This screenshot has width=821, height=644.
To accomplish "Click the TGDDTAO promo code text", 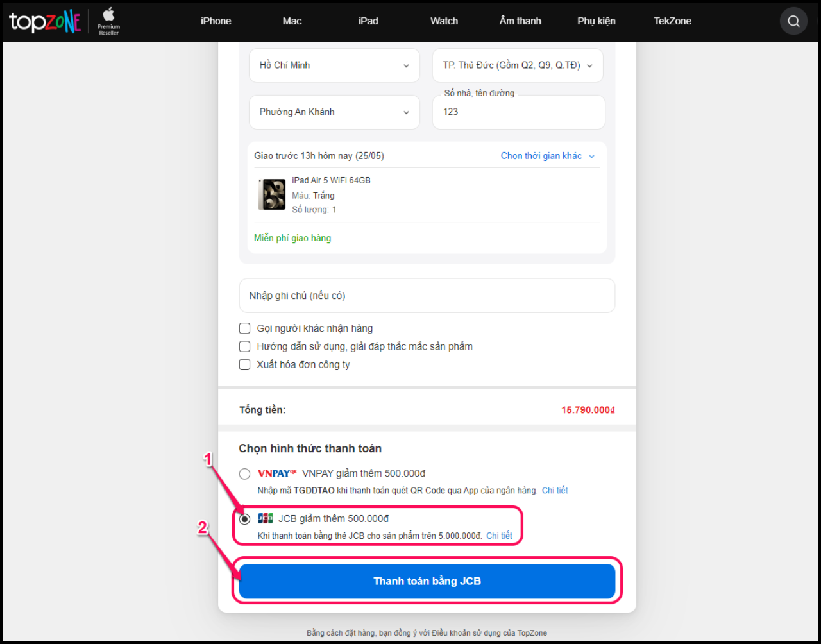I will (314, 491).
